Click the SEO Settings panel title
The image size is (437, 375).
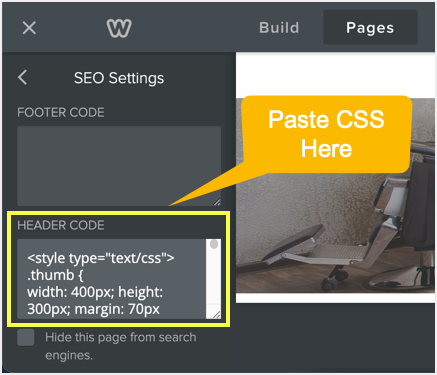[119, 78]
